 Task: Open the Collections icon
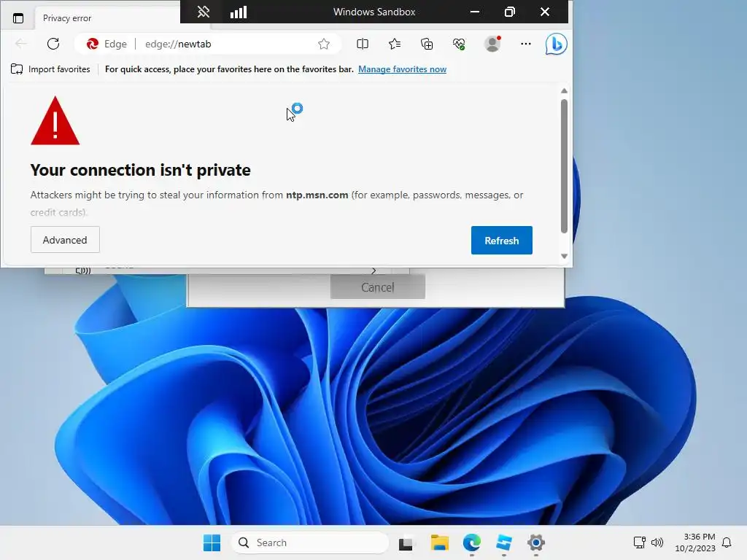point(427,44)
